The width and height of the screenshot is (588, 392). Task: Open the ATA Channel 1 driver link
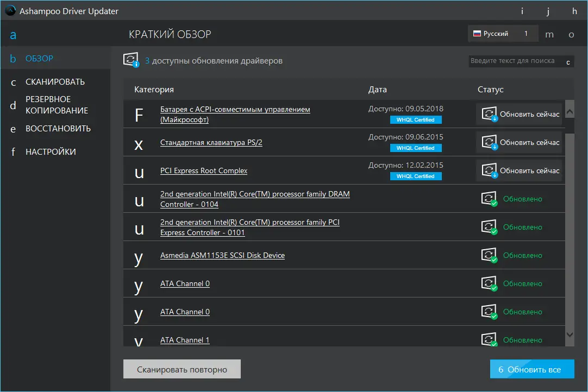pyautogui.click(x=185, y=340)
